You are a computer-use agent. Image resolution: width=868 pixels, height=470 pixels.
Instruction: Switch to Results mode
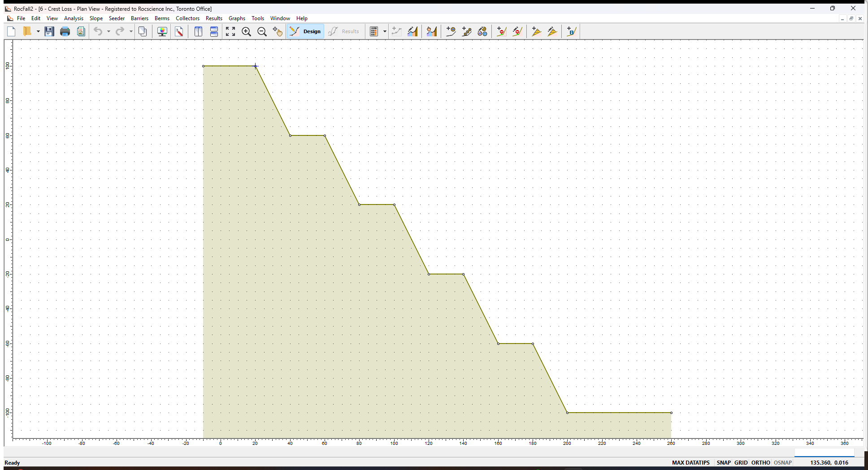point(344,31)
